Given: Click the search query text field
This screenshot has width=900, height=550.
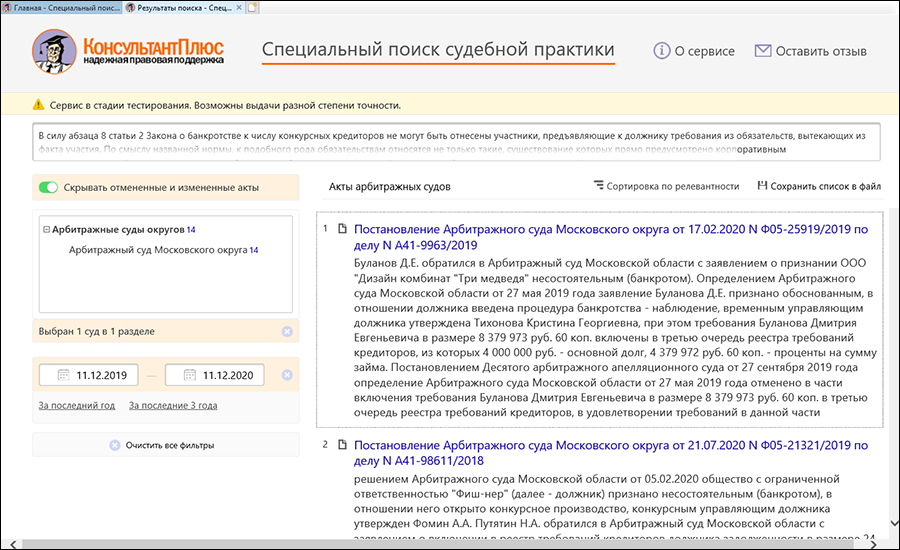Looking at the screenshot, I should [456, 142].
